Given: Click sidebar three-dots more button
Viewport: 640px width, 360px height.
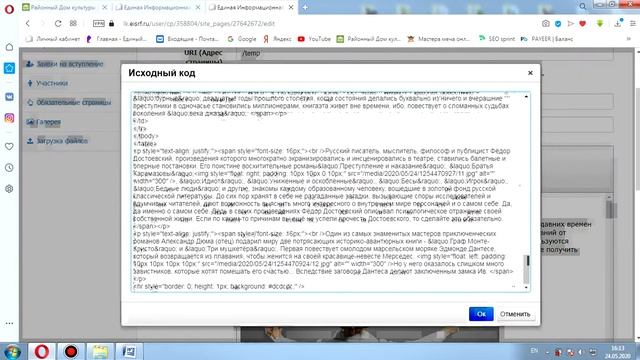Looking at the screenshot, I should point(9,323).
